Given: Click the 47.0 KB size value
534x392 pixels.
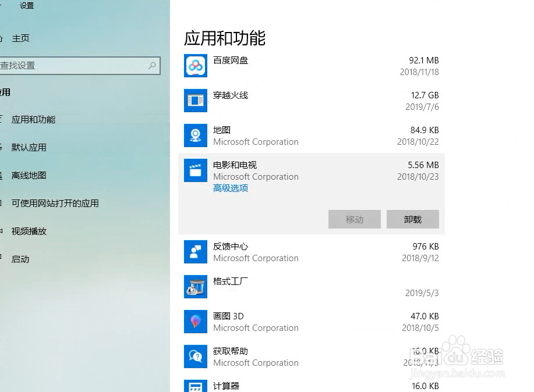Looking at the screenshot, I should click(425, 316).
